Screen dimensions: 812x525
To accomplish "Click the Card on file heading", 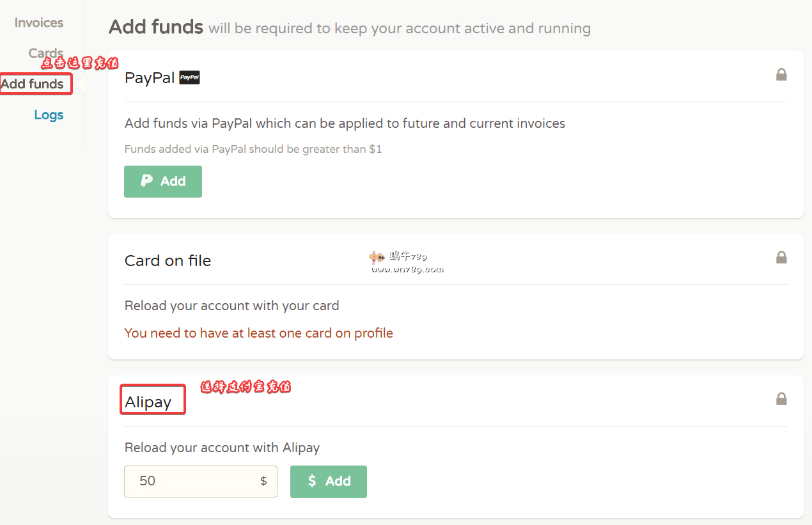I will coord(168,261).
